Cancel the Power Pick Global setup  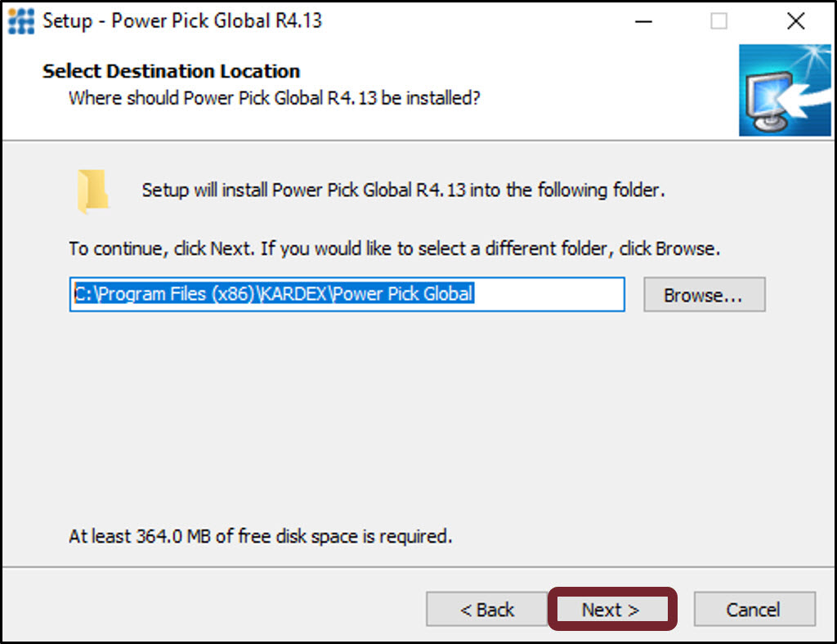pos(754,609)
